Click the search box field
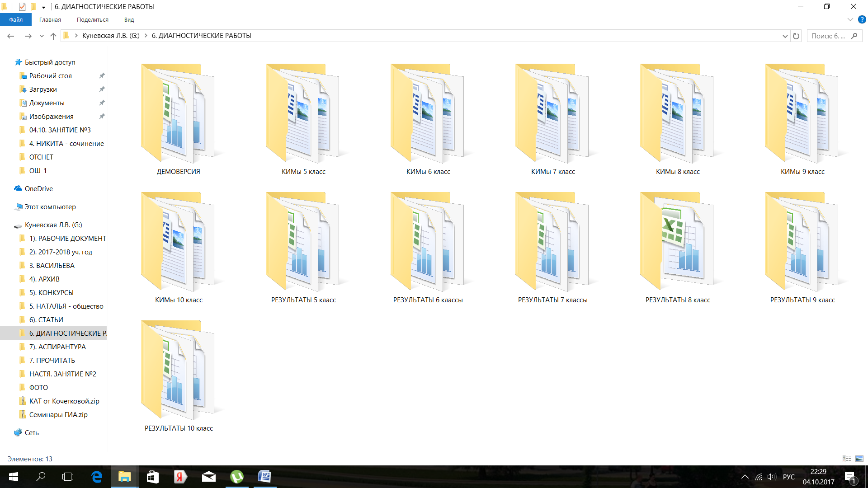 tap(829, 36)
